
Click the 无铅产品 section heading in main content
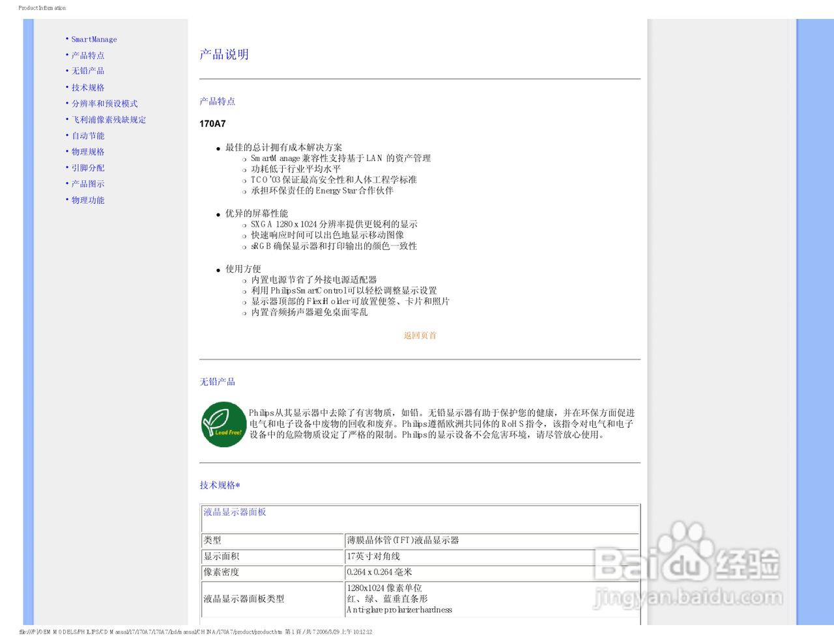click(217, 382)
